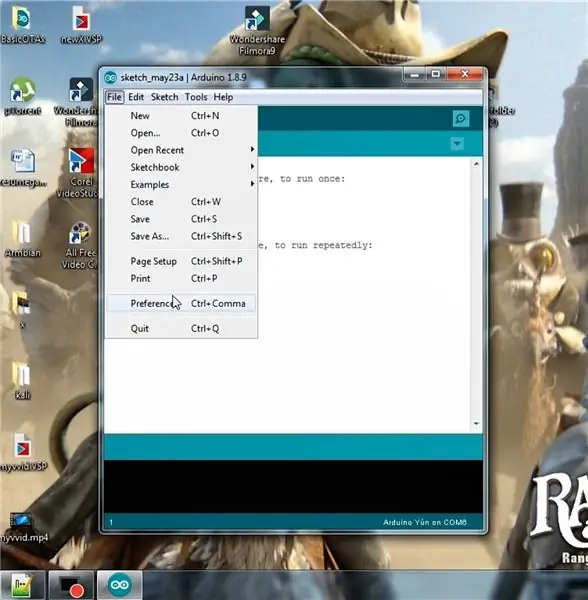Minimize the Arduino window
The height and width of the screenshot is (600, 588).
[414, 75]
